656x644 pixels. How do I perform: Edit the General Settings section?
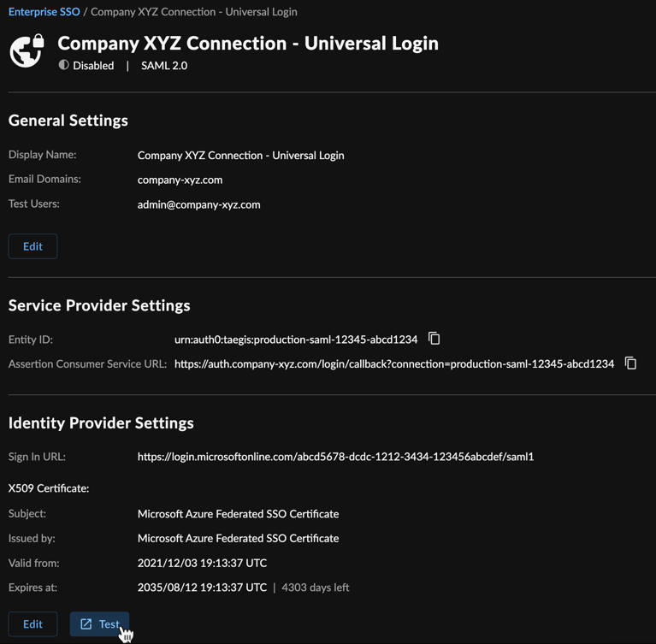pos(33,246)
